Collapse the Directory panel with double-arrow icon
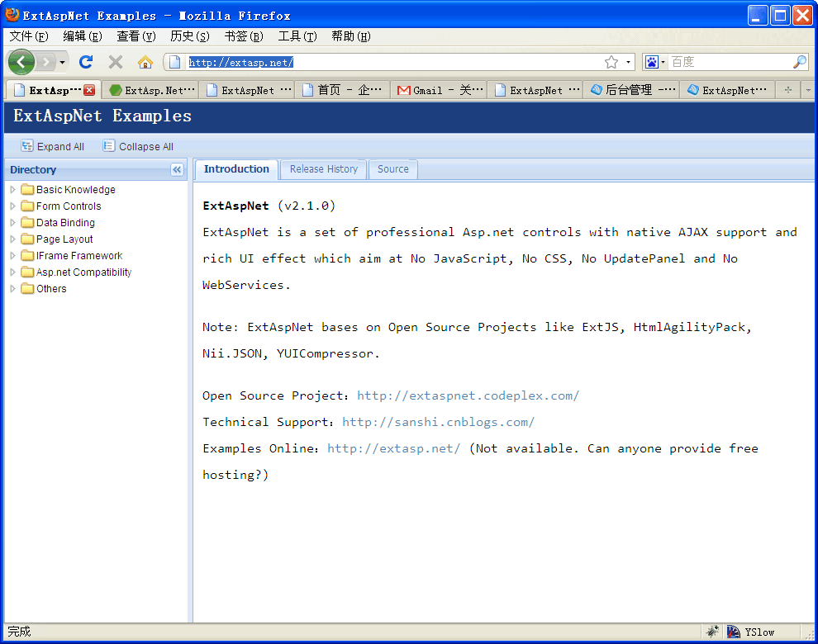Viewport: 818px width, 644px height. [177, 169]
